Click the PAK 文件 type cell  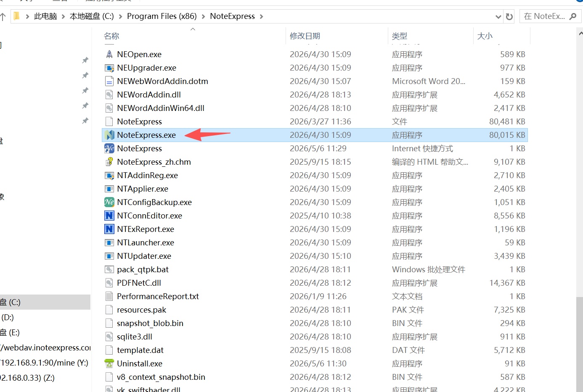pyautogui.click(x=408, y=310)
